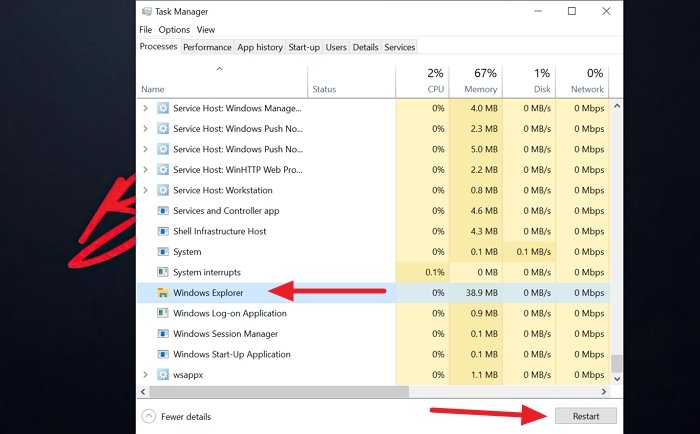Click the System interrupts icon
The height and width of the screenshot is (434, 700).
[x=163, y=272]
